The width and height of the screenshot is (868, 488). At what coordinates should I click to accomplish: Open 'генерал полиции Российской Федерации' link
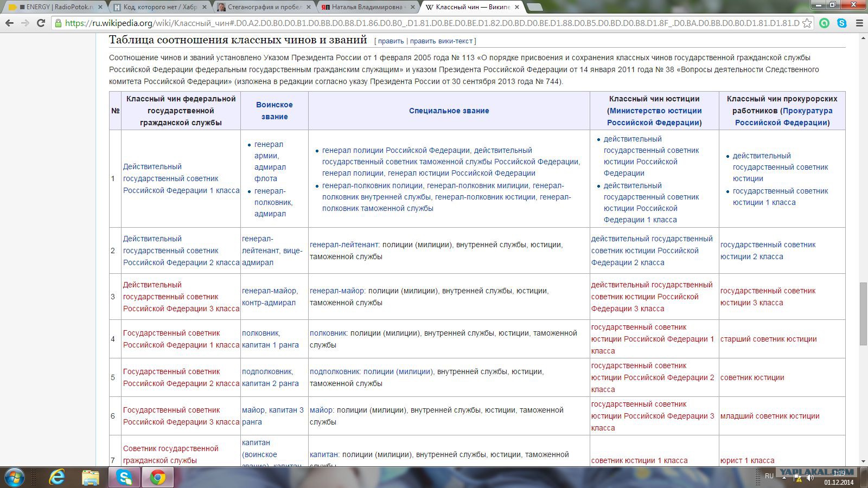[x=396, y=150]
